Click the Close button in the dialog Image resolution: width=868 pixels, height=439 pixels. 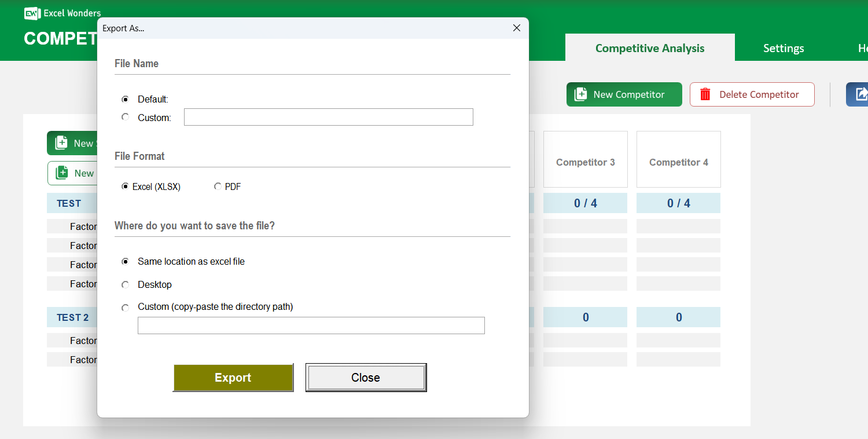366,377
